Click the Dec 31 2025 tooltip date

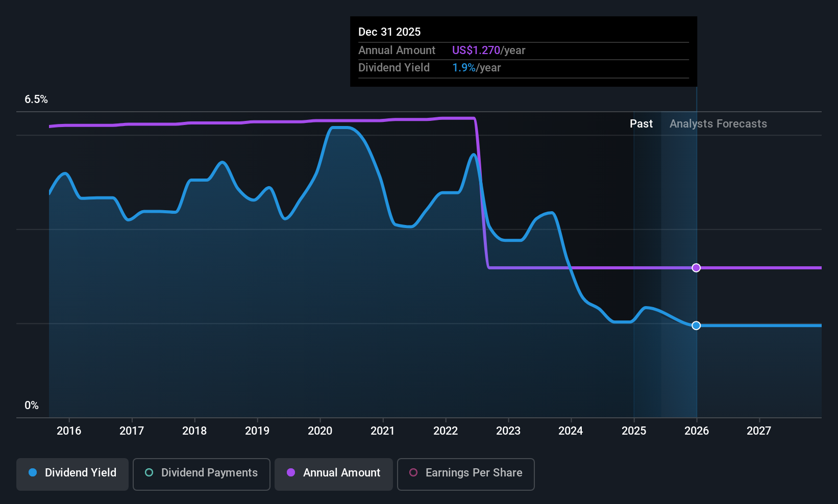[x=389, y=32]
